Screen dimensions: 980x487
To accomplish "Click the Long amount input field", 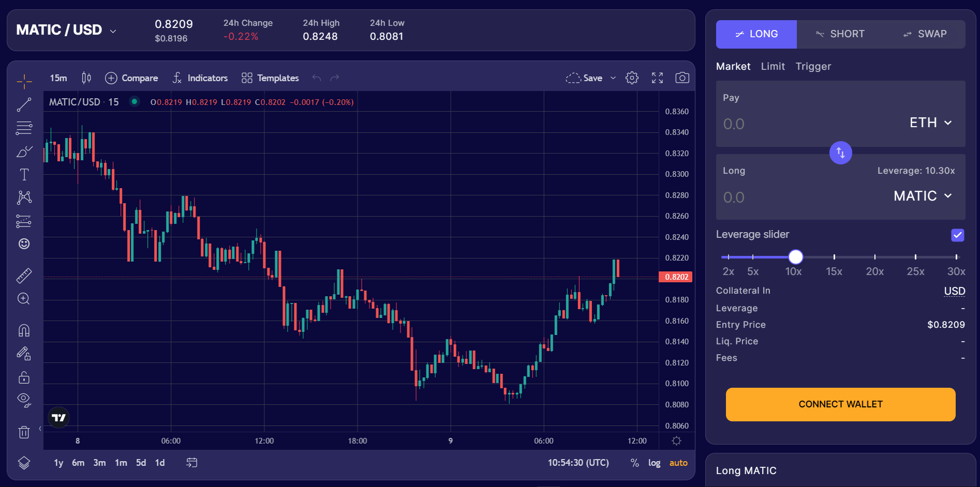I will 802,197.
